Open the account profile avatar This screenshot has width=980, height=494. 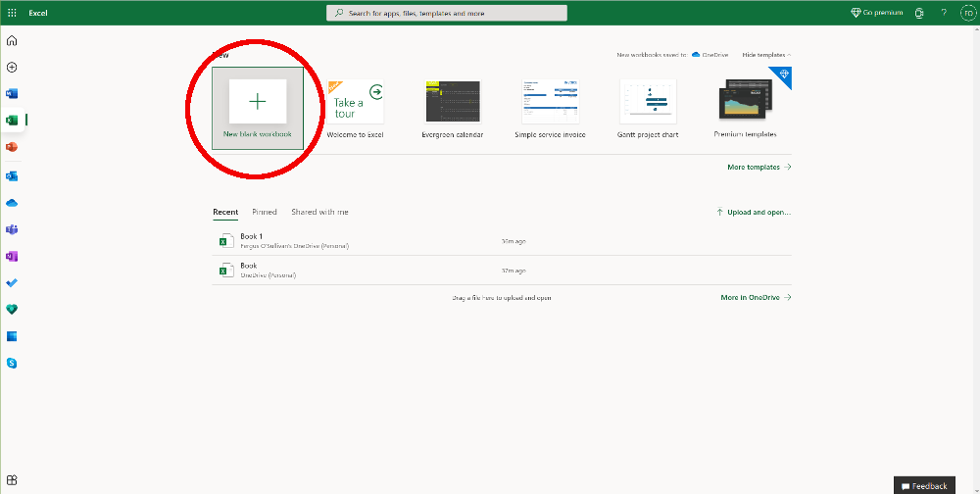(x=966, y=13)
